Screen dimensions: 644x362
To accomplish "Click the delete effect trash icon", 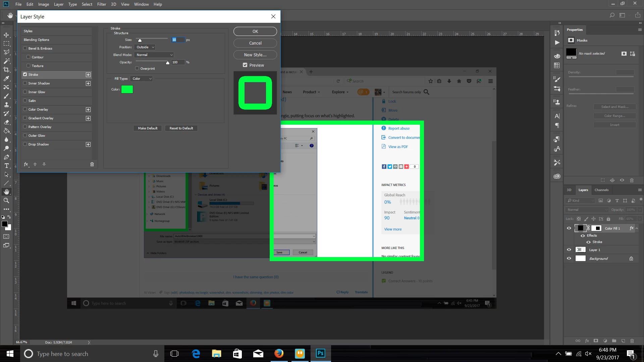I will [x=92, y=164].
